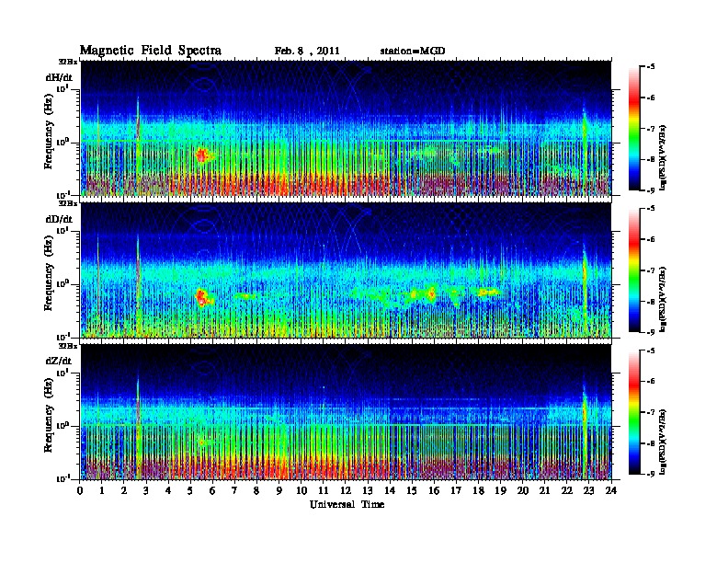The width and height of the screenshot is (728, 563).
Task: Click the "-8" label on dD/dt colorbar
Action: [x=652, y=301]
